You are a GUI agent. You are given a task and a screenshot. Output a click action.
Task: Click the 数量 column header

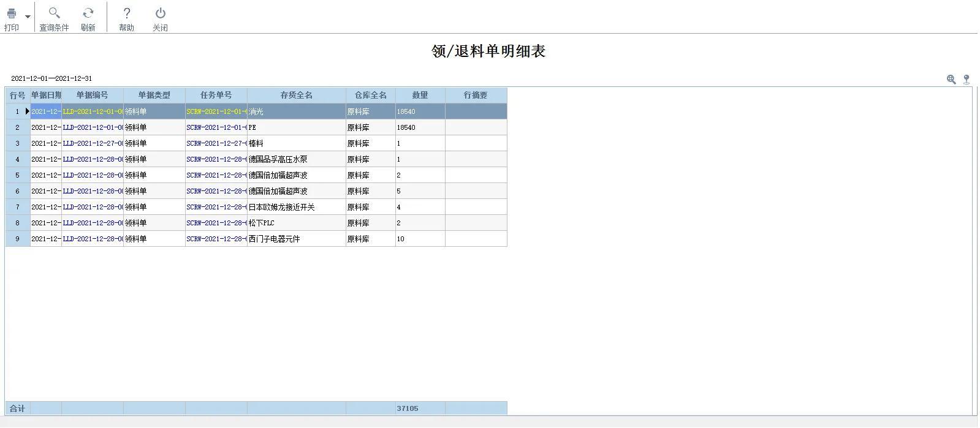[420, 96]
